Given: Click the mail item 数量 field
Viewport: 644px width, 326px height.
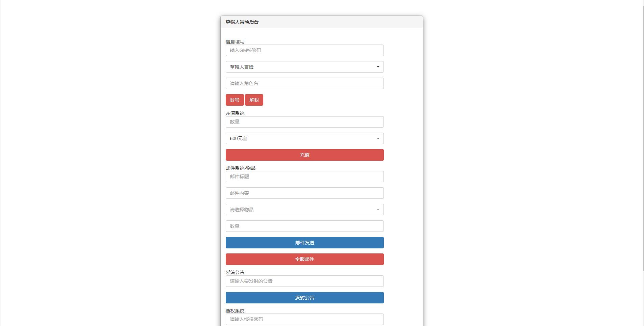Looking at the screenshot, I should (x=304, y=226).
